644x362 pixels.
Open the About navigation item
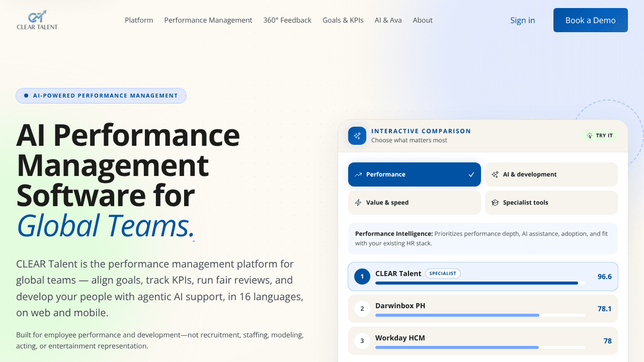click(x=423, y=20)
